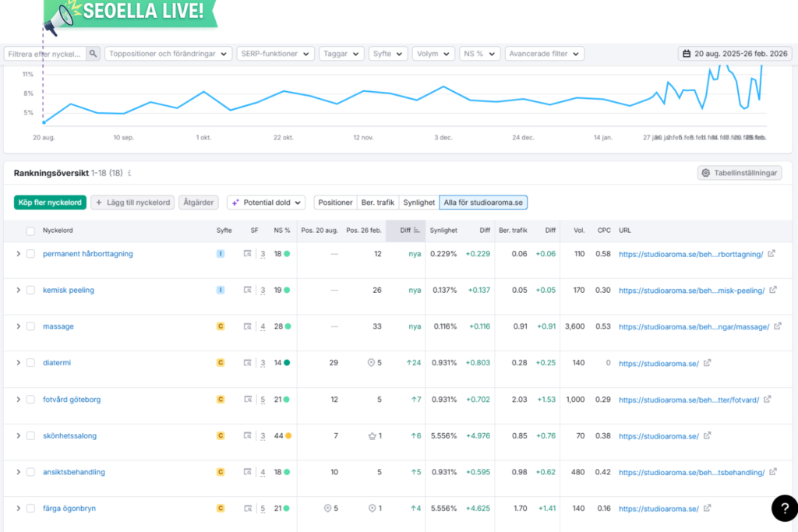Click the info icon beside Rankningsöversikt title

click(x=130, y=173)
